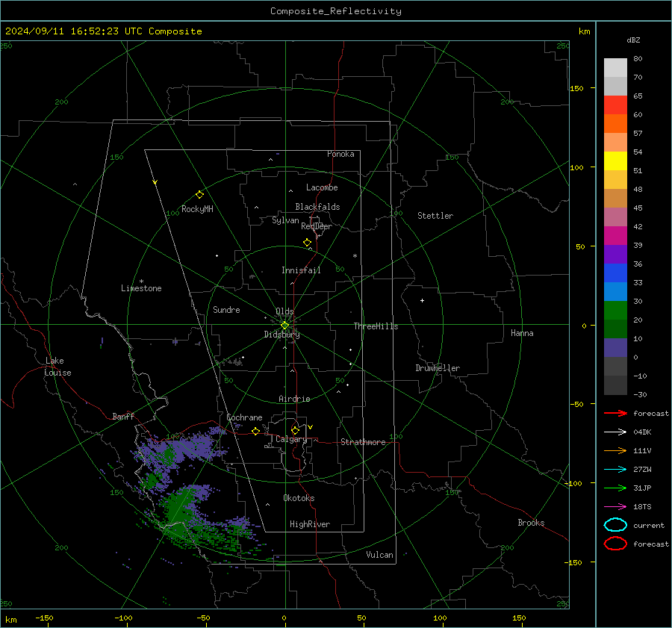
Task: Select the 39 dBZ purple color swatch
Action: pos(615,254)
